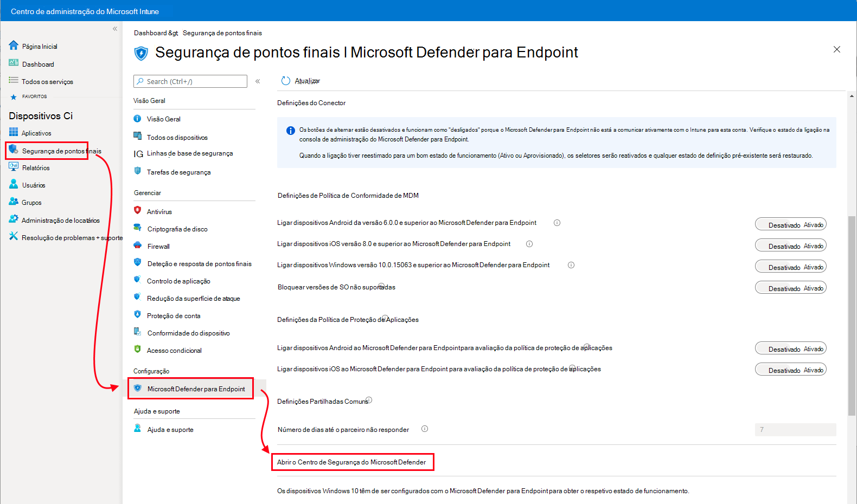Click the Grupos people icon
The image size is (857, 504).
[14, 202]
